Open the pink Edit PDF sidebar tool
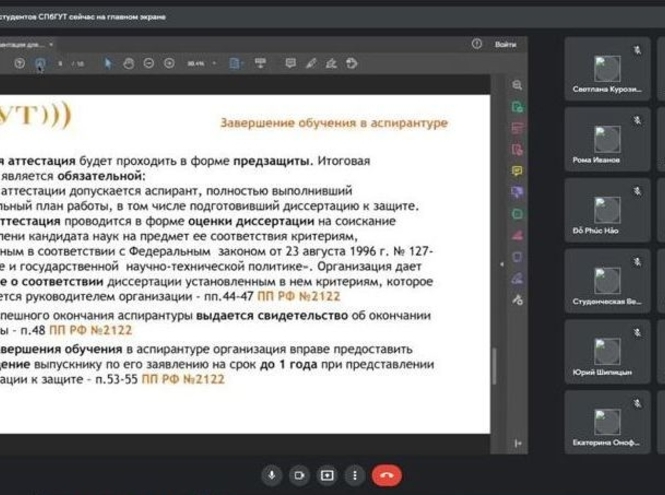The image size is (665, 495). click(x=517, y=128)
